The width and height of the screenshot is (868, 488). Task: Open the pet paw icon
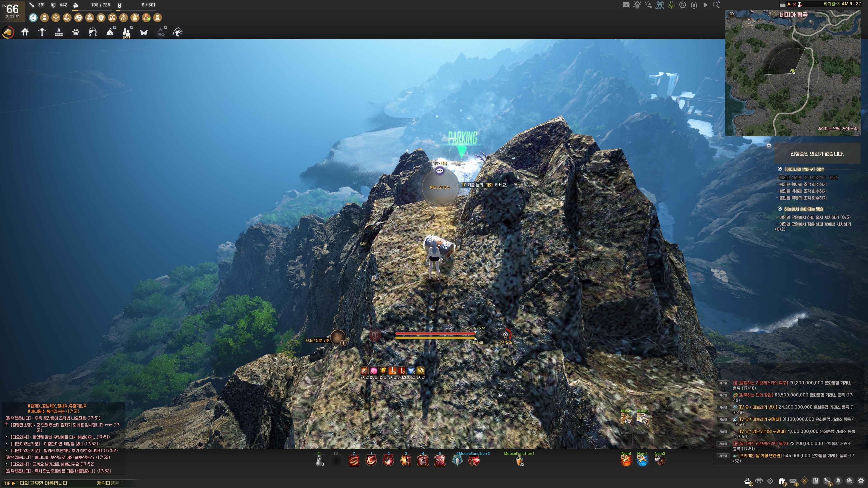[76, 32]
